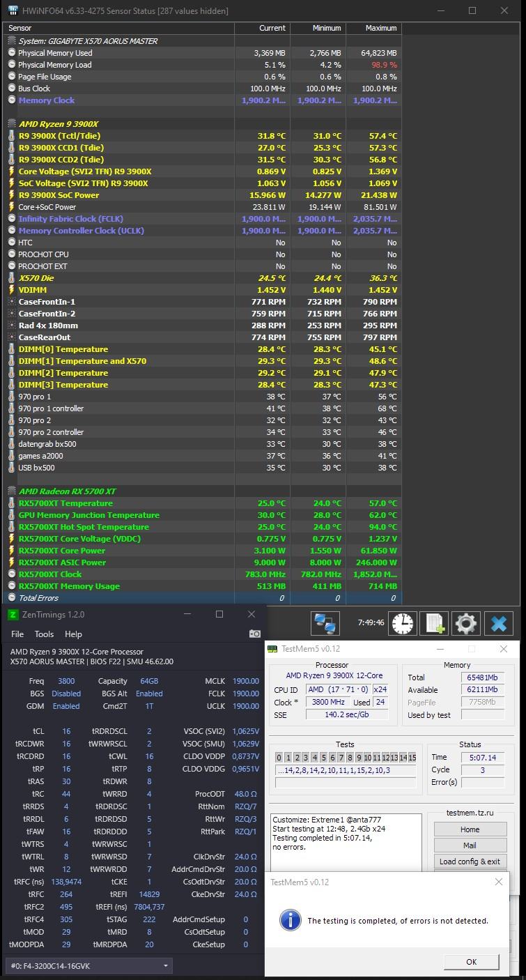The height and width of the screenshot is (980, 526).
Task: Select the AMD Ryzen 9 3900X group header
Action: tap(202, 124)
